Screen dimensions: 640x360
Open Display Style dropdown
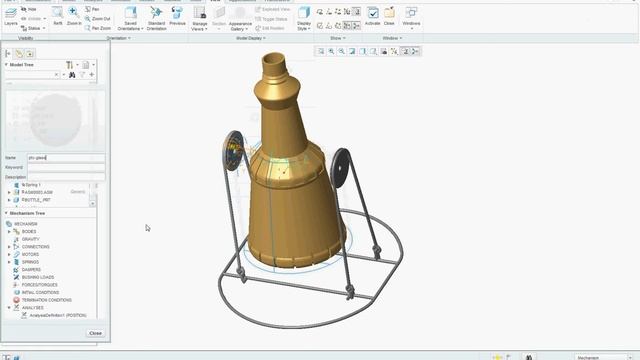[x=304, y=19]
